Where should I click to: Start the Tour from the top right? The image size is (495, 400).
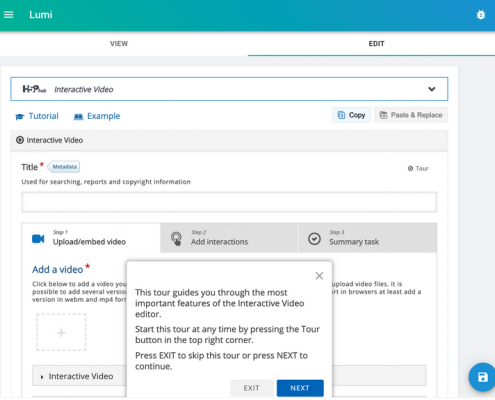point(418,169)
